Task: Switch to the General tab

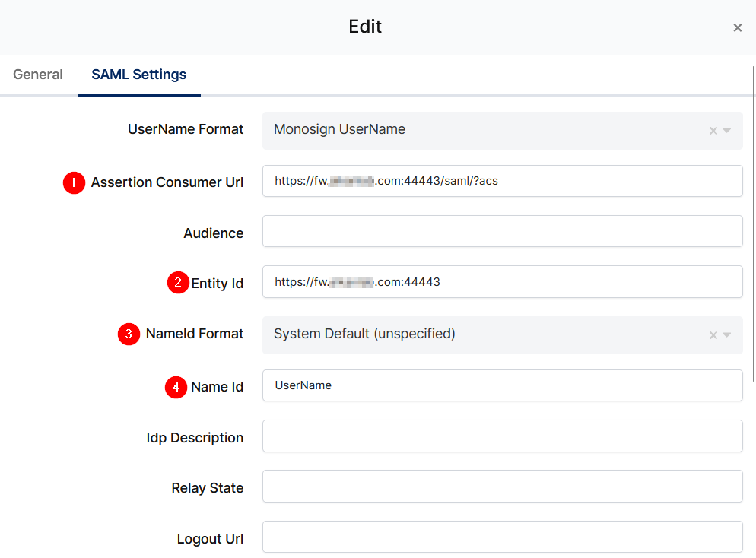Action: point(38,75)
